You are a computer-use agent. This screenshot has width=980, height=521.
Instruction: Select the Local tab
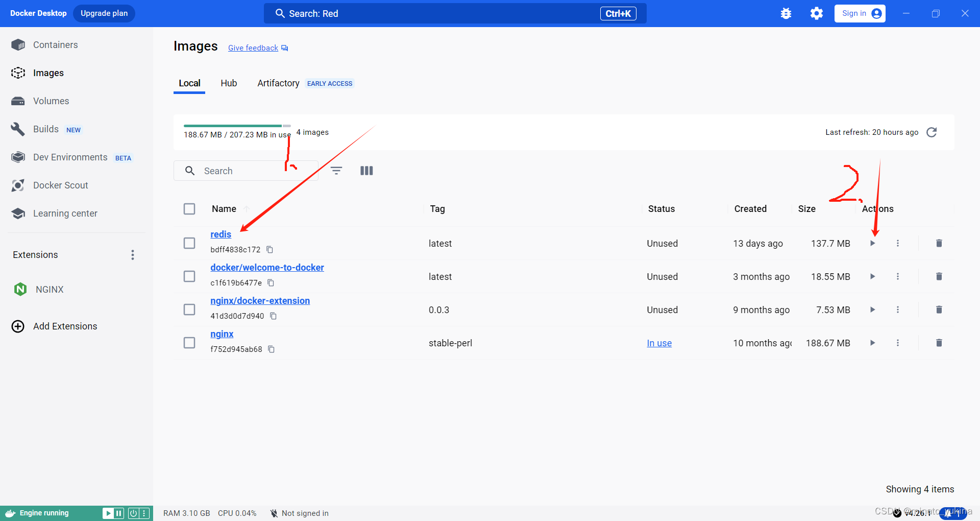coord(189,83)
